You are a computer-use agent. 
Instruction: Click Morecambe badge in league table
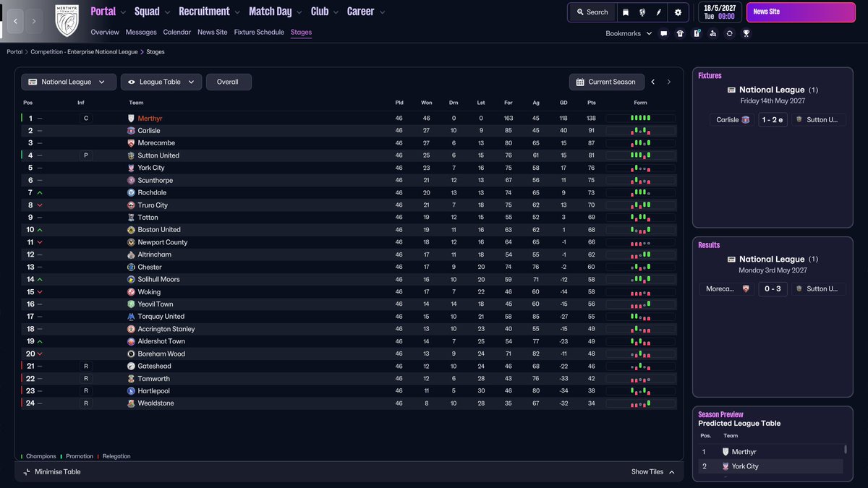[131, 143]
